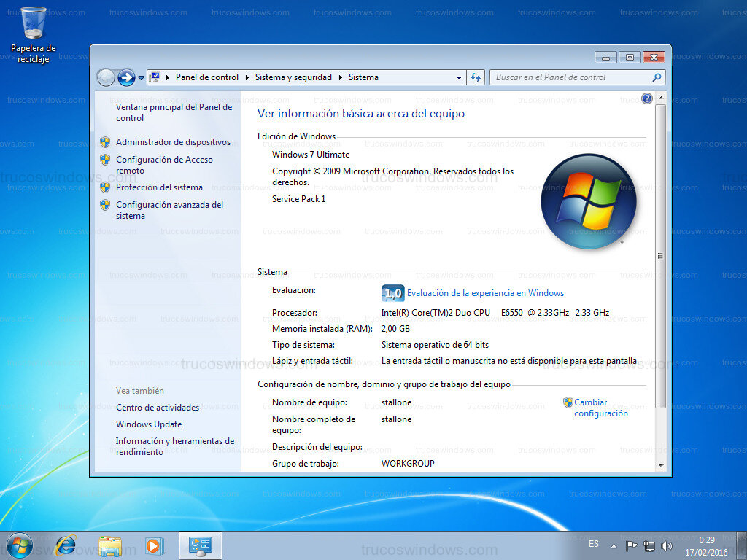The width and height of the screenshot is (747, 560).
Task: Click the network icon in the system tray
Action: [x=649, y=545]
